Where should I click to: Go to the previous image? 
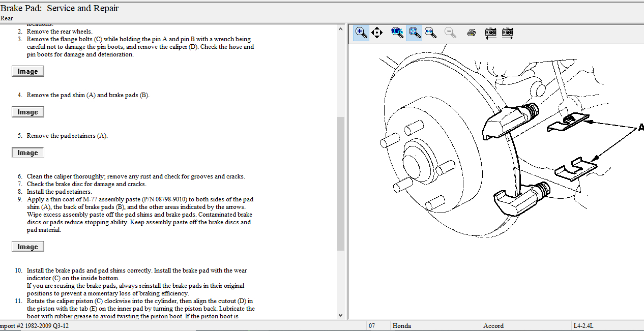point(490,33)
